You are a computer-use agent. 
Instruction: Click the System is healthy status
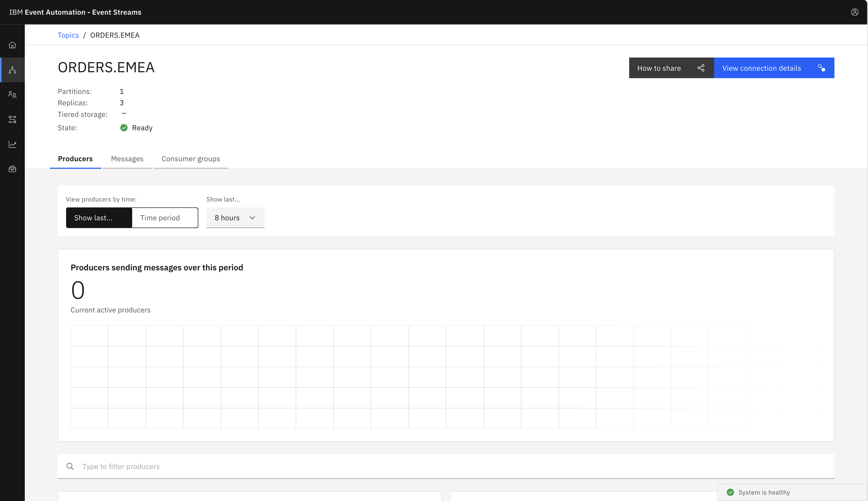tap(792, 492)
